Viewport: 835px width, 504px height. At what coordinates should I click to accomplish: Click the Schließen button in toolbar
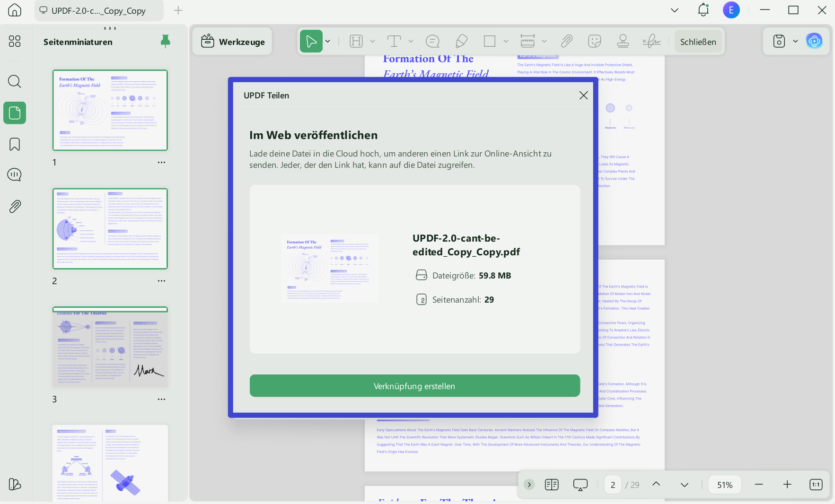(x=698, y=42)
